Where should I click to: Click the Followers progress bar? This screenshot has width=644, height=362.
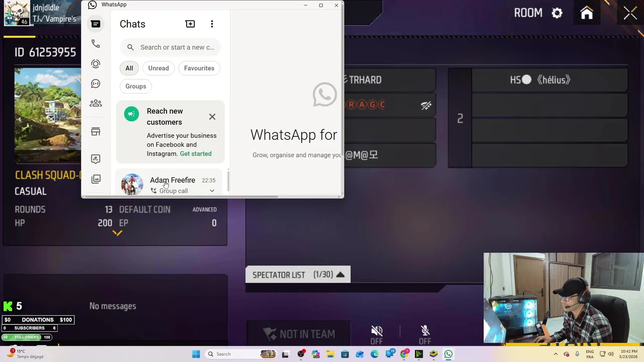27,337
